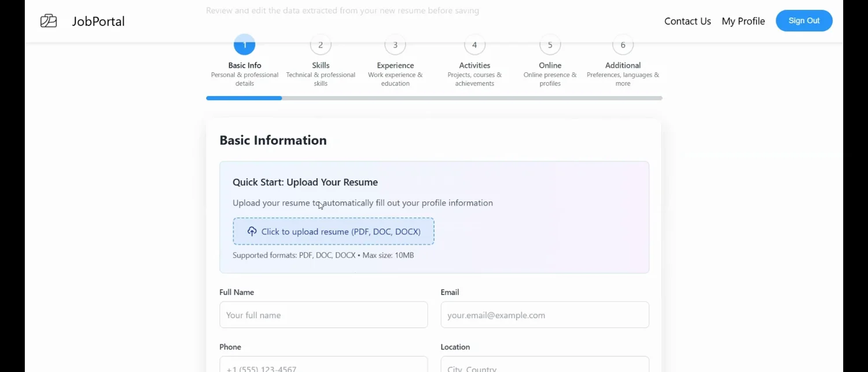Go to step 6 circle Additional
868x372 pixels.
coord(623,45)
